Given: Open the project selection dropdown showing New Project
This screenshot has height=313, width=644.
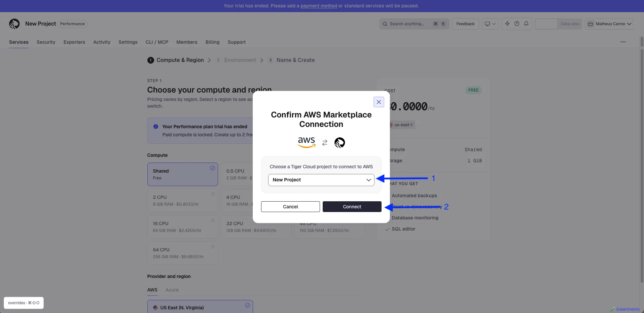Looking at the screenshot, I should (321, 180).
